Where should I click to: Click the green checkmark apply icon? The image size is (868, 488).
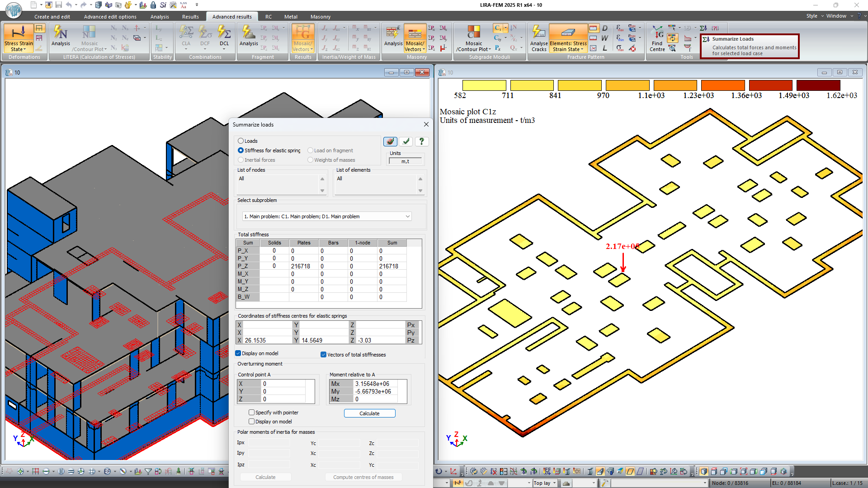click(406, 141)
